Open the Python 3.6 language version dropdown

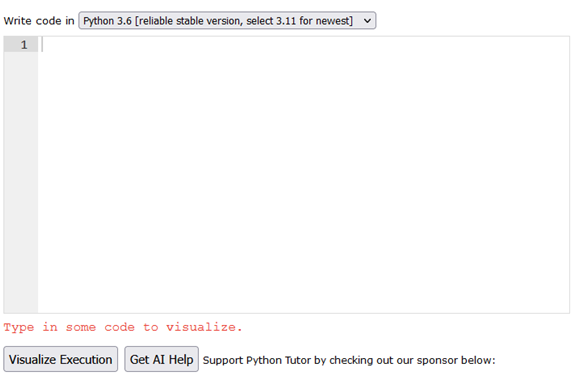coord(227,21)
